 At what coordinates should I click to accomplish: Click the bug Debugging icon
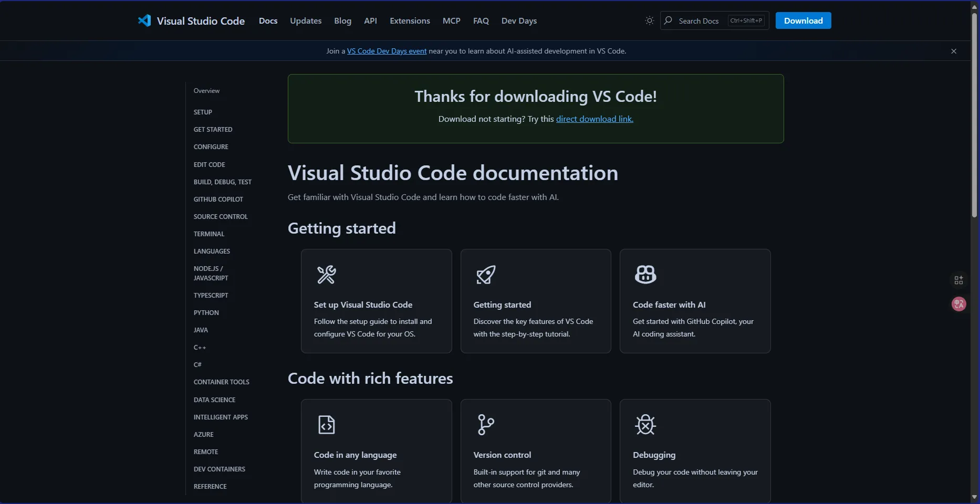[x=645, y=425]
